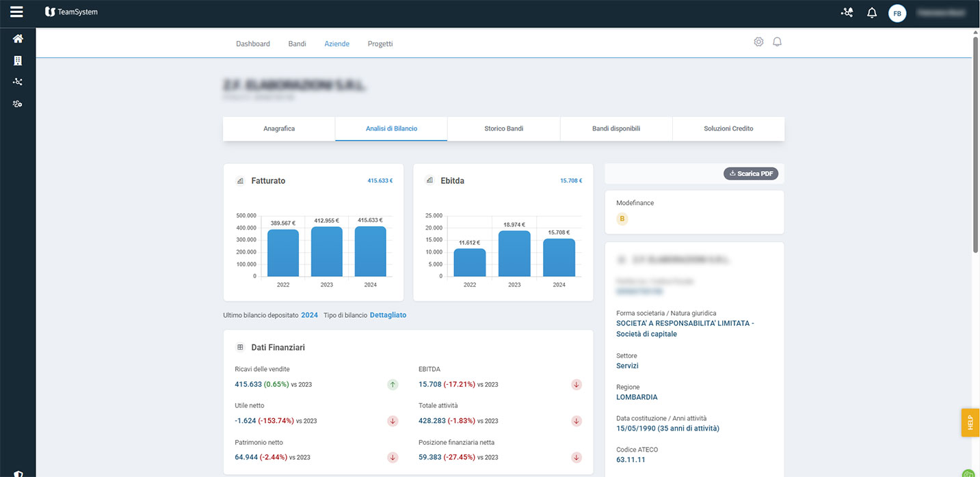Viewport: 980px width, 477px height.
Task: Open the building companies icon in sidebar
Action: pyautogui.click(x=18, y=61)
